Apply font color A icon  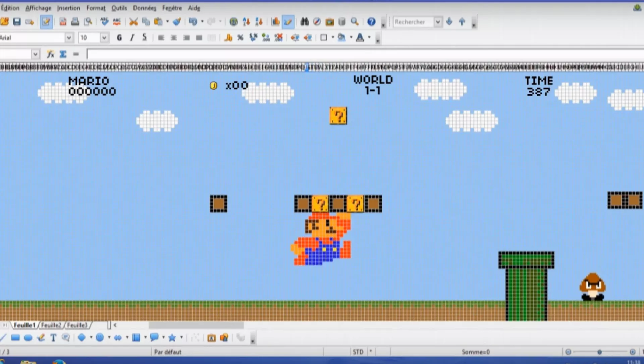click(360, 38)
